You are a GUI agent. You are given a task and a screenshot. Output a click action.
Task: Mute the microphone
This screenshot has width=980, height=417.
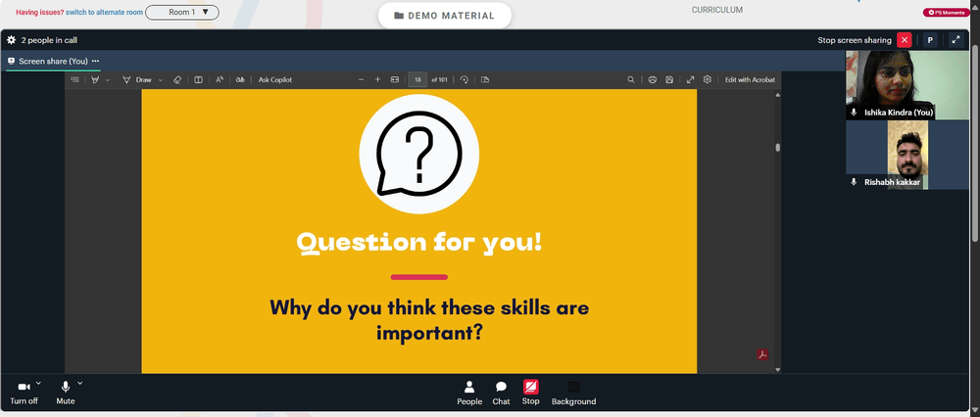click(65, 394)
